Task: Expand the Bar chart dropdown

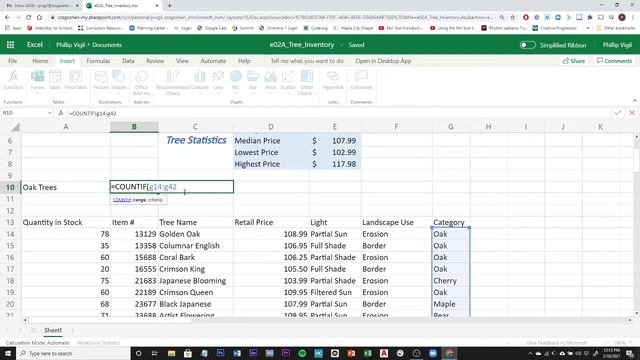Action: point(253,93)
